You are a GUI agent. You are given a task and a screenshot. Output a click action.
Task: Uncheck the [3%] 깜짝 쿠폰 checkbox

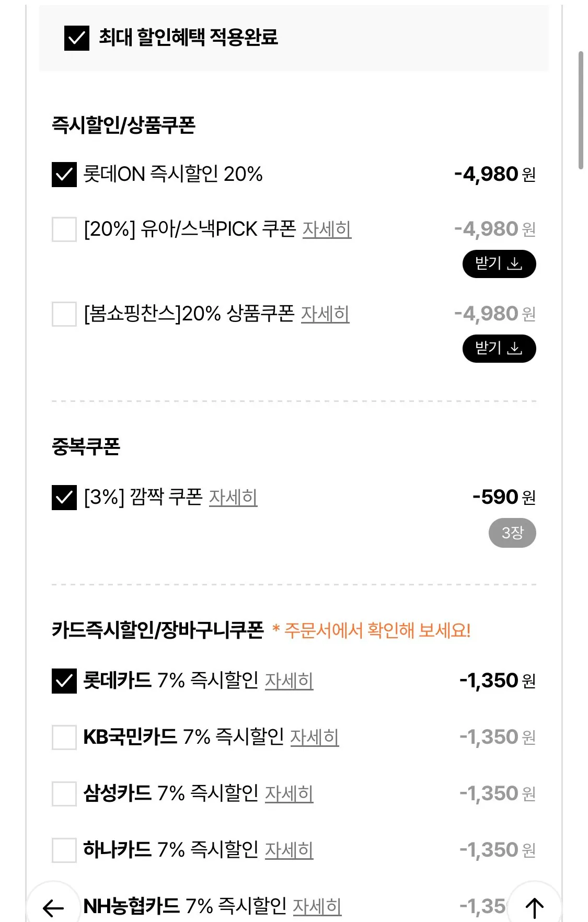64,497
